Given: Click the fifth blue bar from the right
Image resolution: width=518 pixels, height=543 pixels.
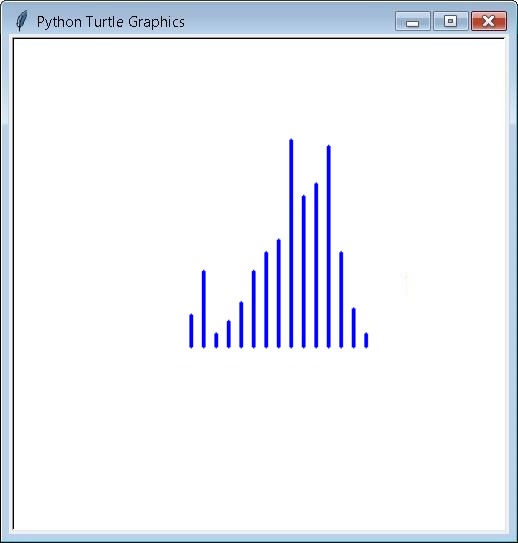Looking at the screenshot, I should click(x=316, y=265).
